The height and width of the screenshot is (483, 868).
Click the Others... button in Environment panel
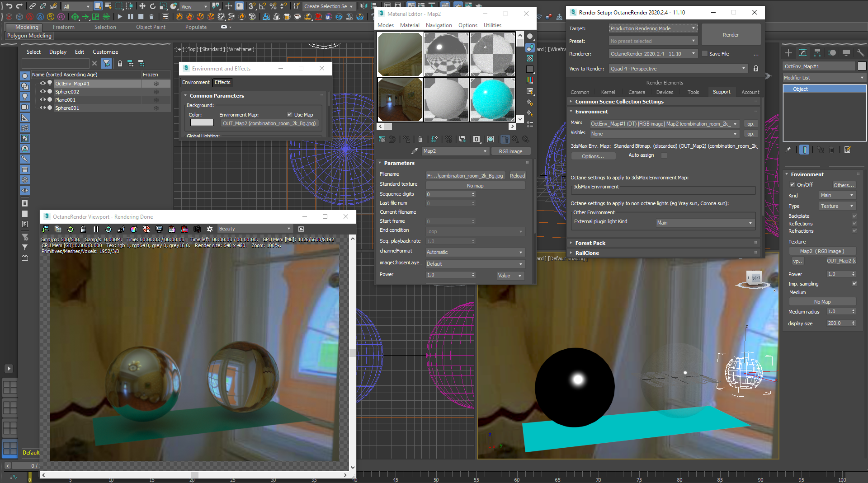tap(844, 185)
